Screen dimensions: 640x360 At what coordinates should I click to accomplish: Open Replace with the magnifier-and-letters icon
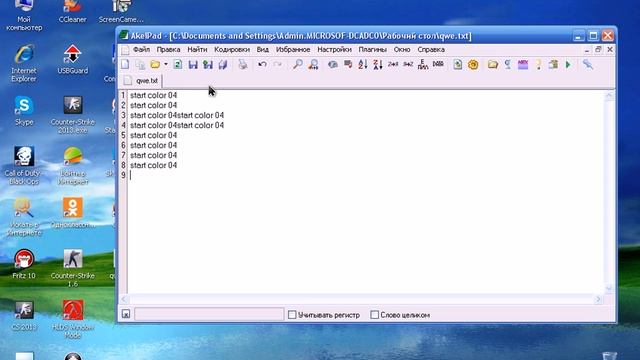[313, 64]
